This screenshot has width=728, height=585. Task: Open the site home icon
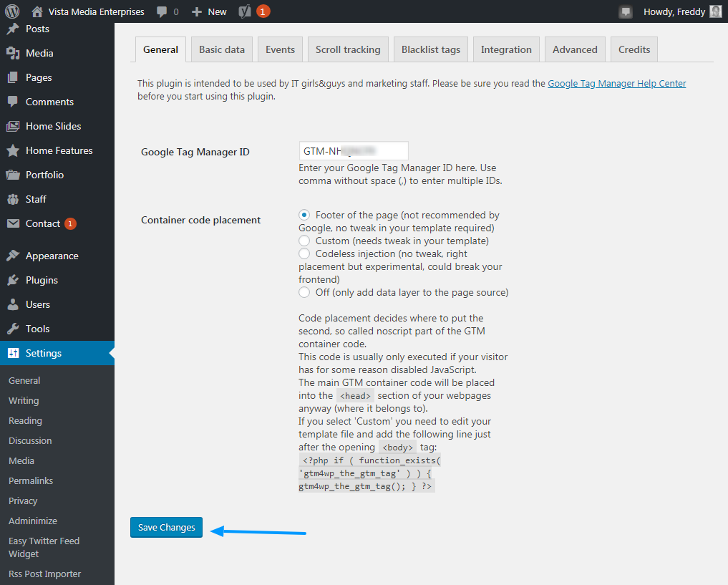tap(37, 11)
